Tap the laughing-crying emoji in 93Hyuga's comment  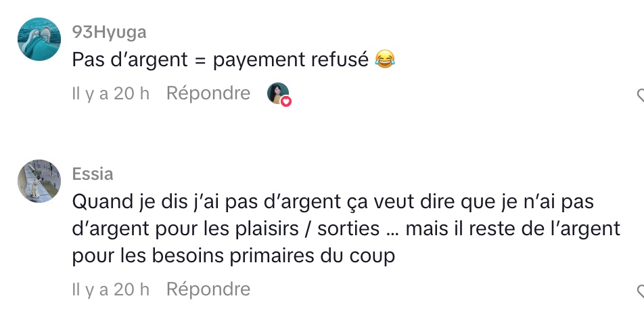click(385, 60)
